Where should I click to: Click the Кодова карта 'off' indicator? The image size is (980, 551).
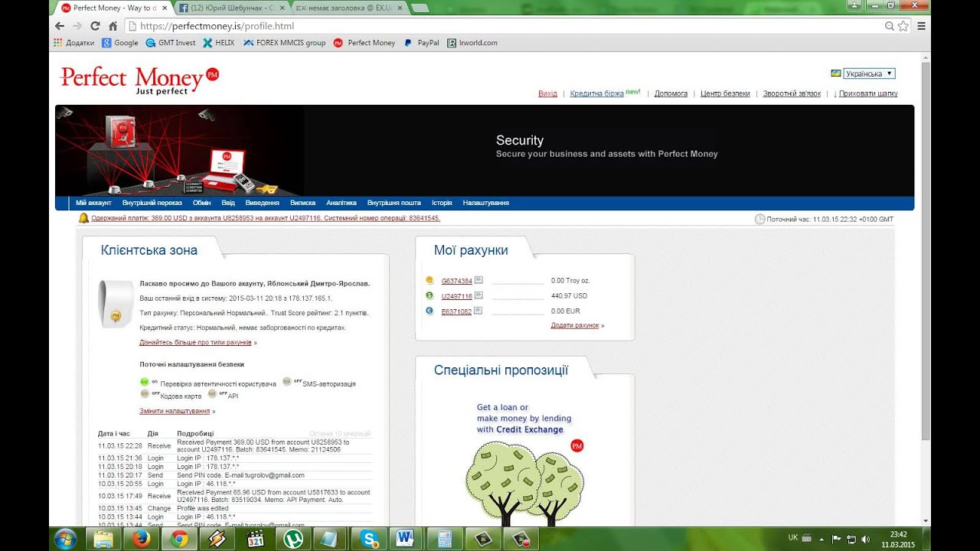(x=145, y=394)
